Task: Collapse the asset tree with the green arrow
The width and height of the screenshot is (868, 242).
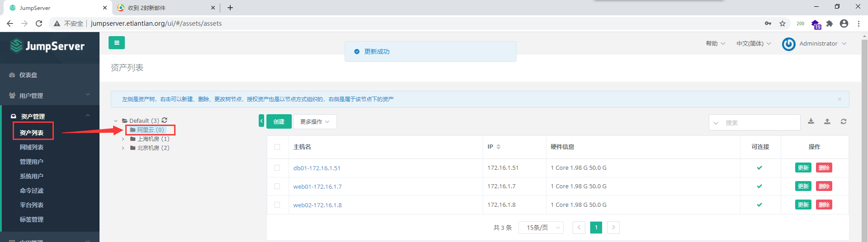Action: pyautogui.click(x=261, y=121)
